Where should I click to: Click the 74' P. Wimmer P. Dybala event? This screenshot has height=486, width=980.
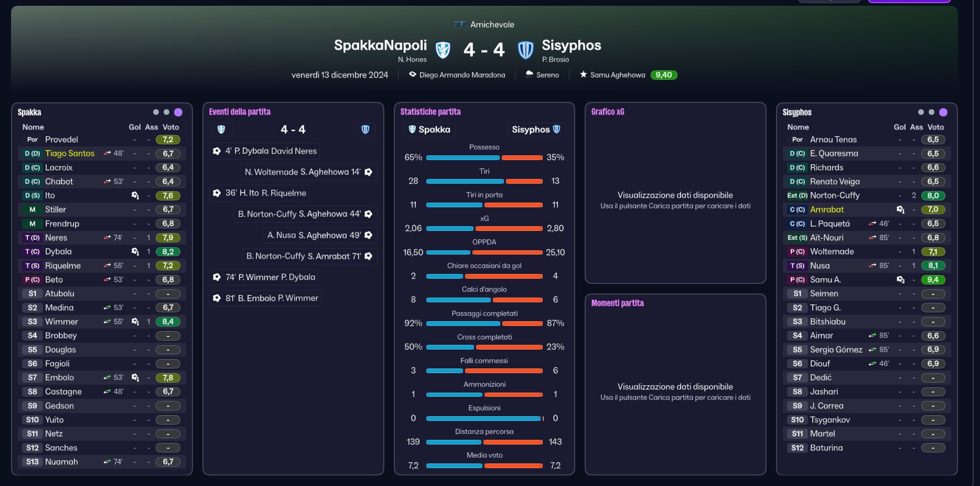tap(264, 277)
